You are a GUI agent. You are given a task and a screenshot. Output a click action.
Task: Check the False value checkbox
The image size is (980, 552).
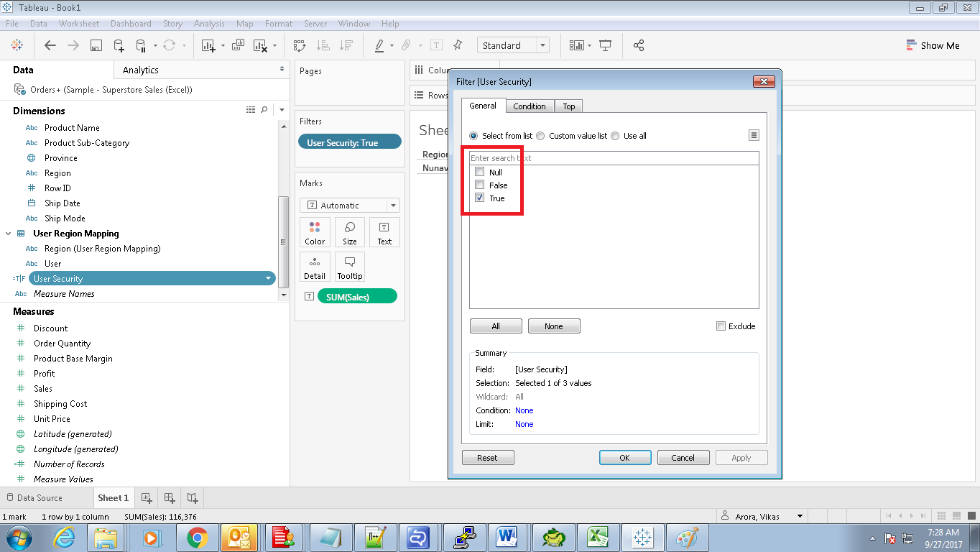pos(479,185)
